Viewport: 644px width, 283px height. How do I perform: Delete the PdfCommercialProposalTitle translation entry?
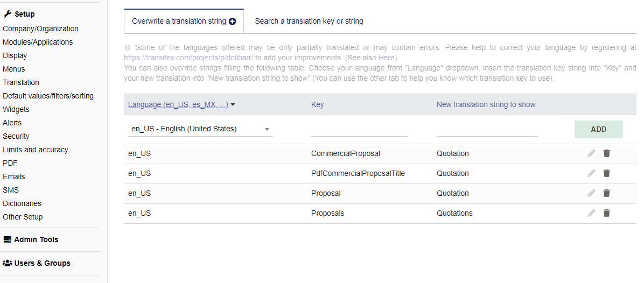pyautogui.click(x=607, y=173)
